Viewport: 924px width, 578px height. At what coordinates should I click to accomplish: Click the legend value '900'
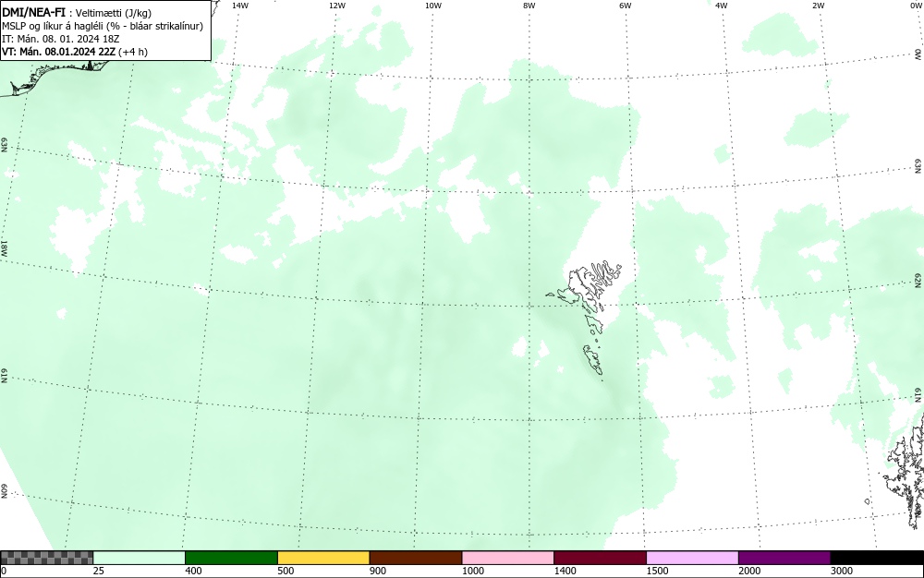click(378, 571)
